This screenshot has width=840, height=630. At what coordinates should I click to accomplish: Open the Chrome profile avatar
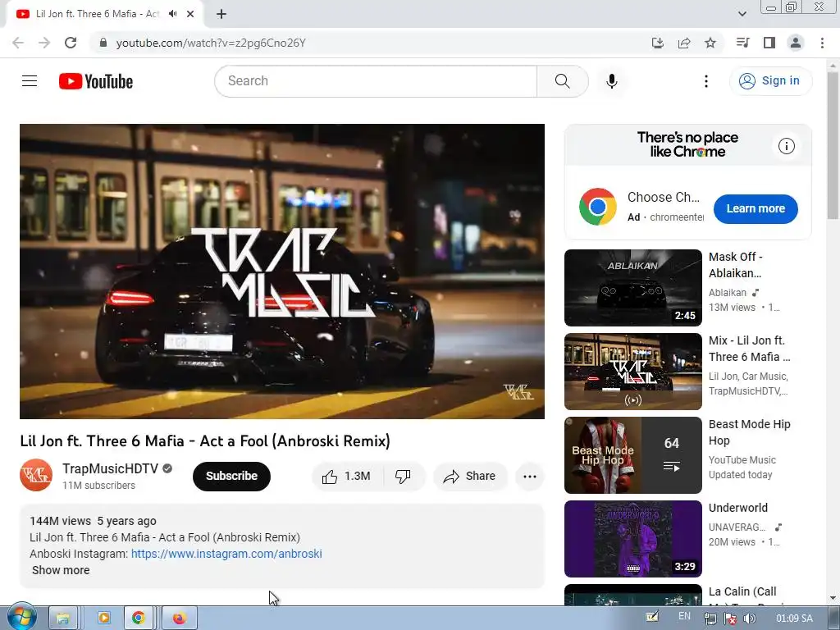coord(796,43)
